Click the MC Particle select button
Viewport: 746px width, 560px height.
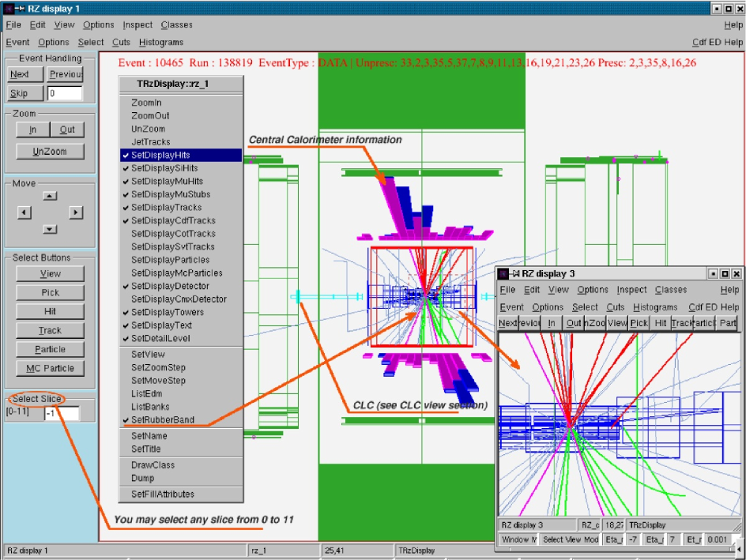[50, 368]
